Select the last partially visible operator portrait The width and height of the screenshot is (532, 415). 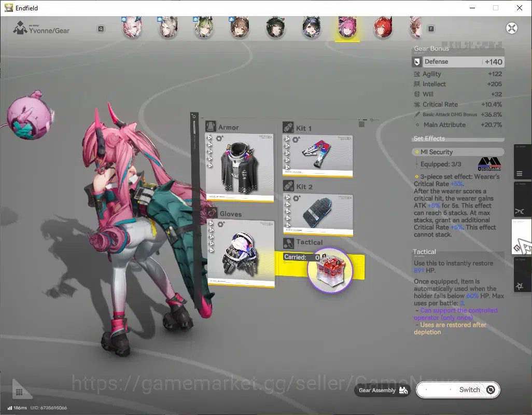click(x=416, y=27)
